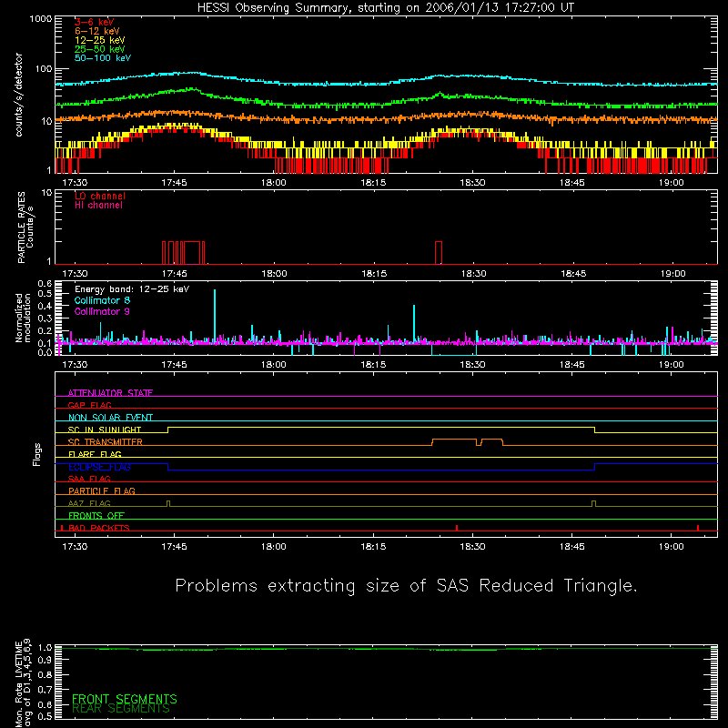728x728 pixels.
Task: Click the GAP FLAG label
Action: [x=89, y=405]
